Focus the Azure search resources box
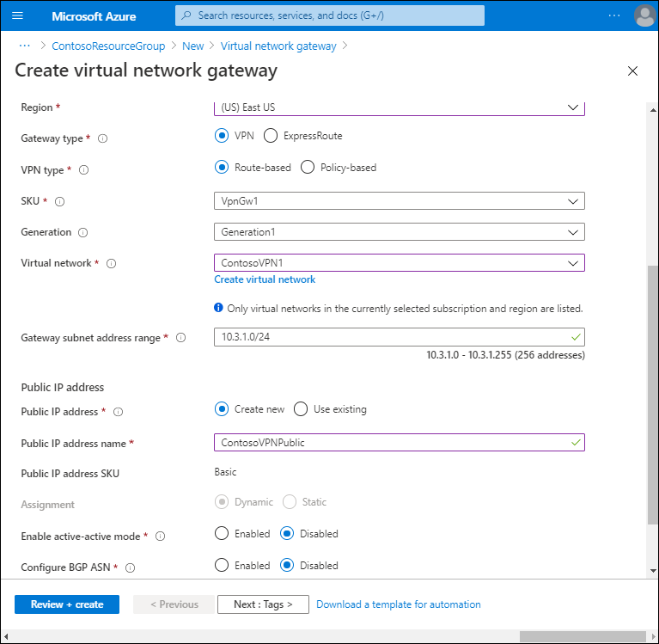The width and height of the screenshot is (659, 644). click(x=330, y=15)
